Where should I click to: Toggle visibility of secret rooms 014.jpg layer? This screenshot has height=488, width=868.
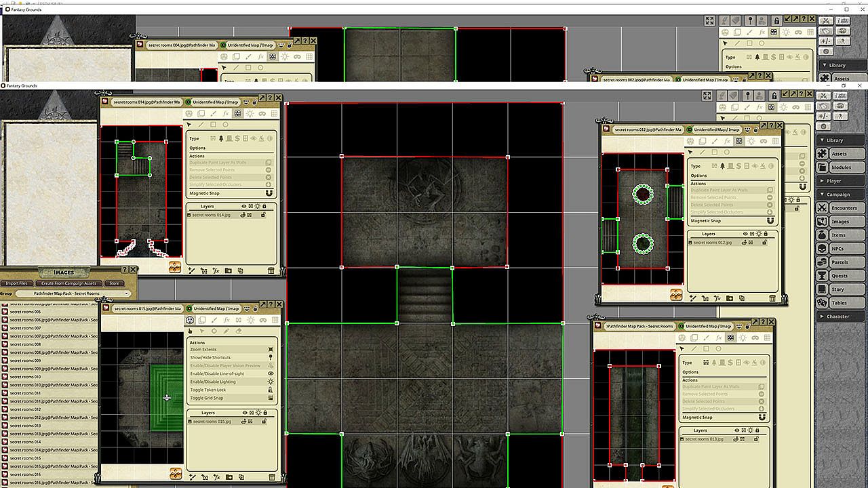(x=244, y=215)
